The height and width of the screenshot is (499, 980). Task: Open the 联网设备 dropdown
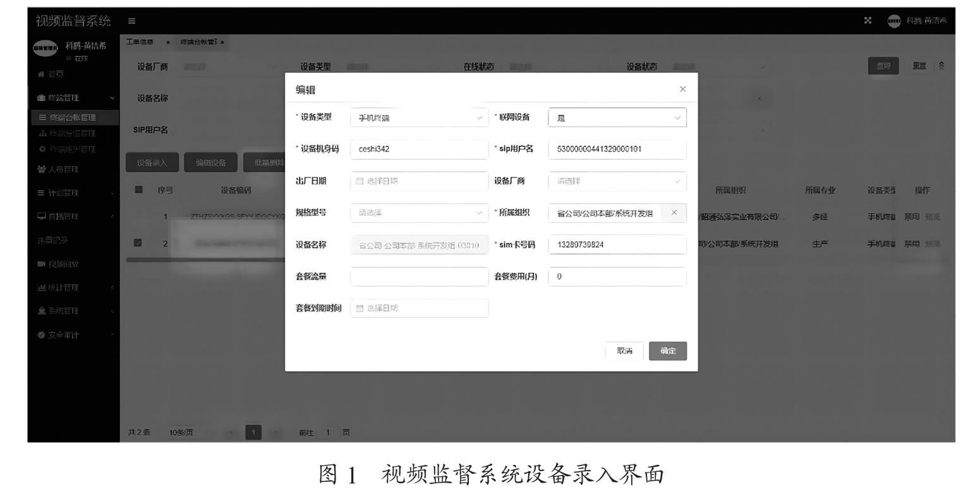[x=617, y=117]
